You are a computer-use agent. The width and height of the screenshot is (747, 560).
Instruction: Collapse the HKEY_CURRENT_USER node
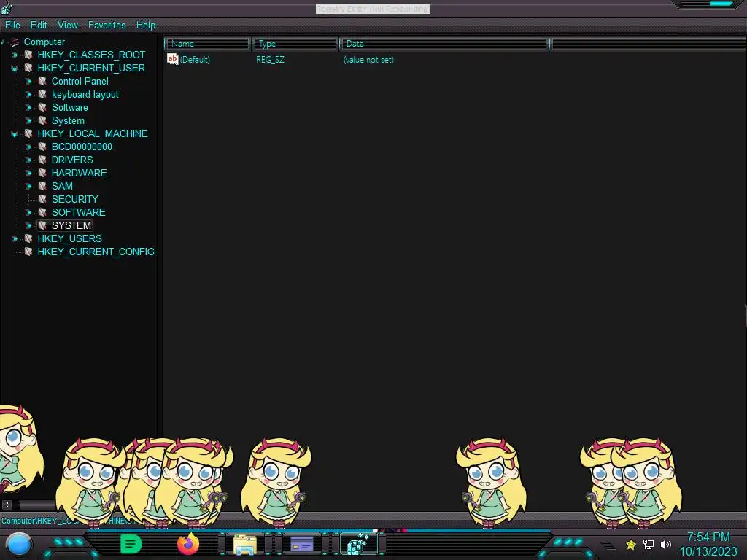tap(15, 69)
